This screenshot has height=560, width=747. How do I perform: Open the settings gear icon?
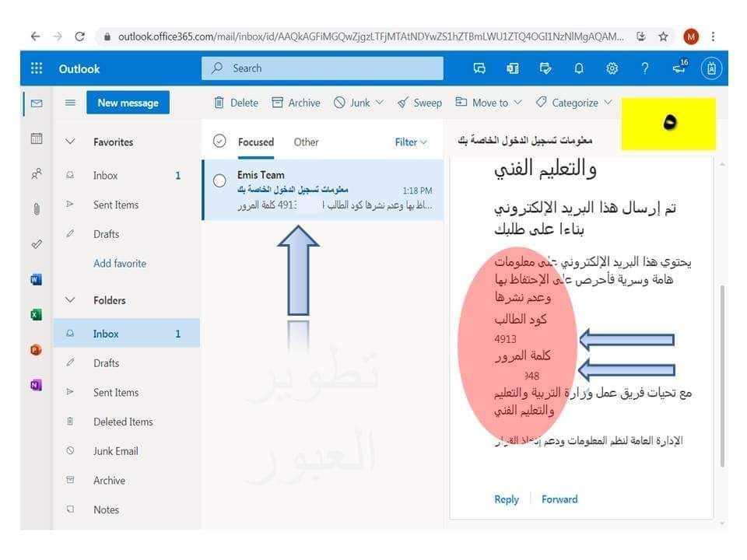click(612, 68)
